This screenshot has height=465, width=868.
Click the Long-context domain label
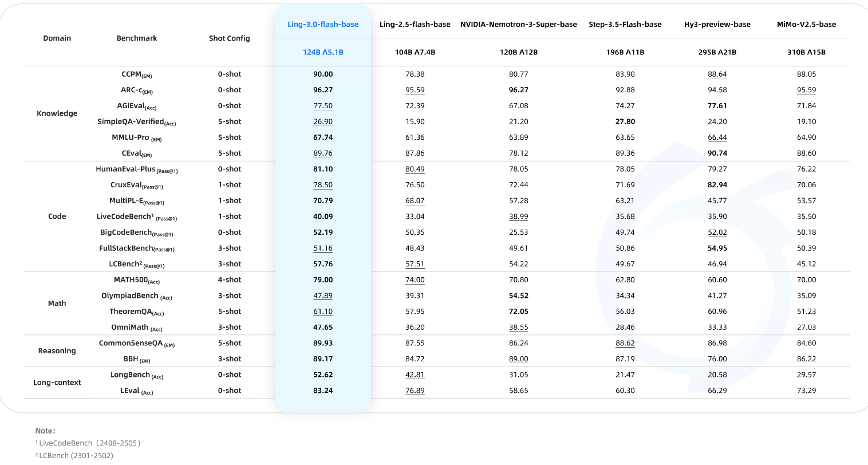click(x=57, y=383)
